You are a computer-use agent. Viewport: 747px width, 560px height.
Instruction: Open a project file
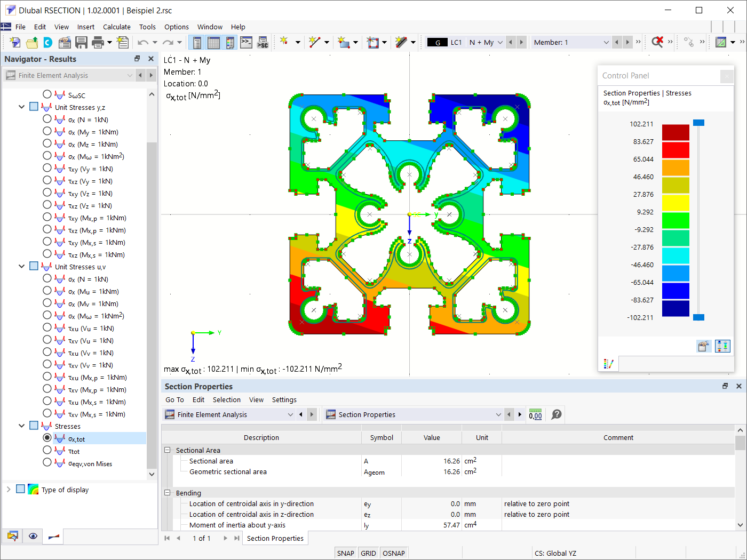pyautogui.click(x=31, y=42)
